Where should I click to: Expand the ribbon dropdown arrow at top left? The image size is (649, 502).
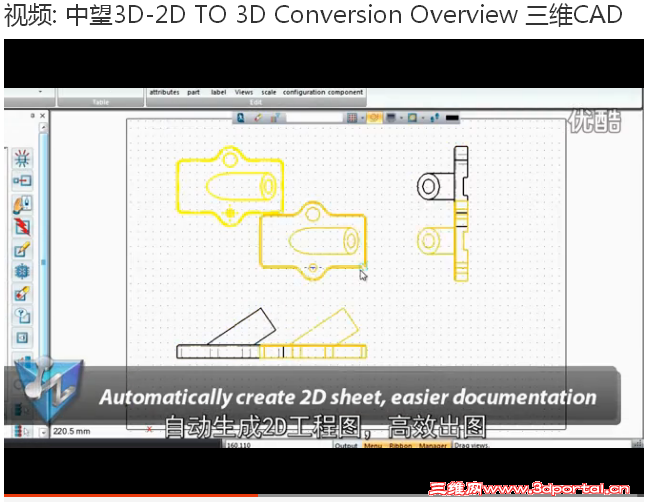(x=40, y=91)
